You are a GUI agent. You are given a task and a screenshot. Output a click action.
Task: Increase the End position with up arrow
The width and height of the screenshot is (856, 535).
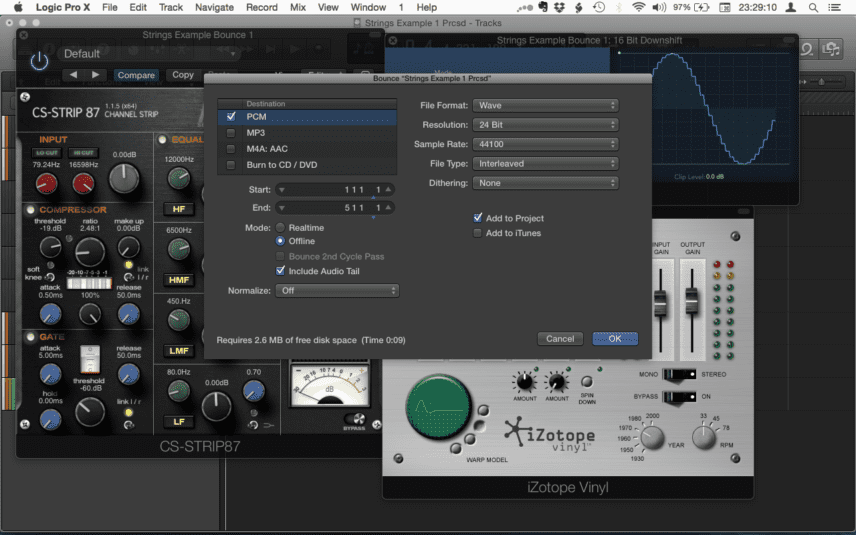pos(388,207)
